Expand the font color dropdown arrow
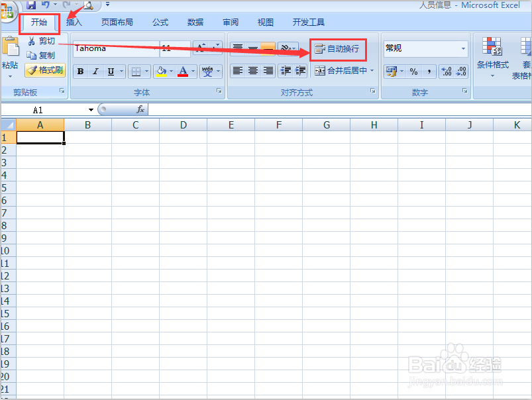This screenshot has height=400, width=532. point(193,72)
